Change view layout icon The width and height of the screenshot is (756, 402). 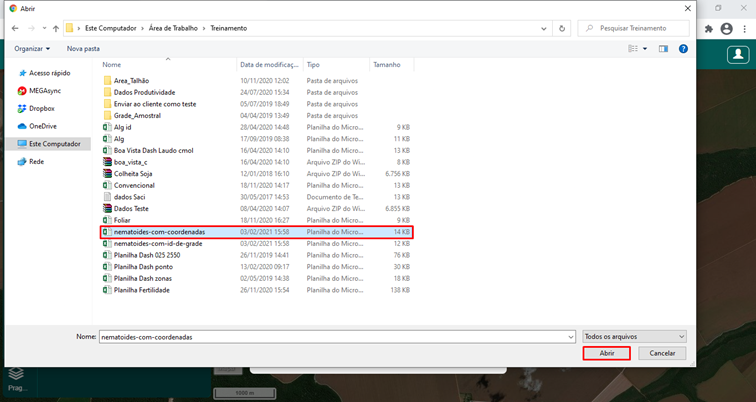[x=633, y=49]
